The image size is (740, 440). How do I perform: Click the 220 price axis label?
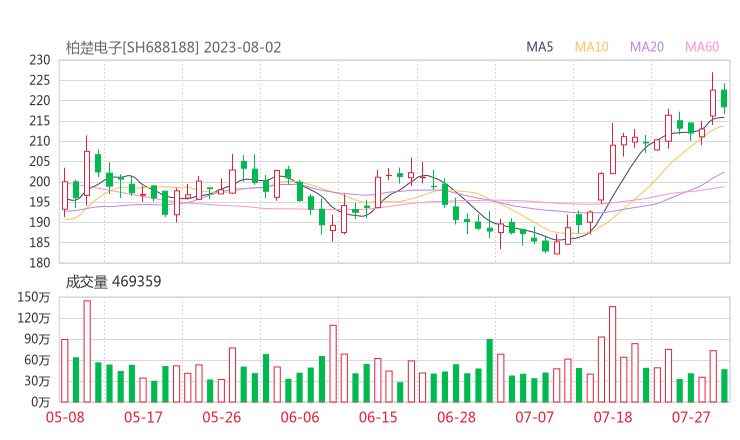pos(40,101)
